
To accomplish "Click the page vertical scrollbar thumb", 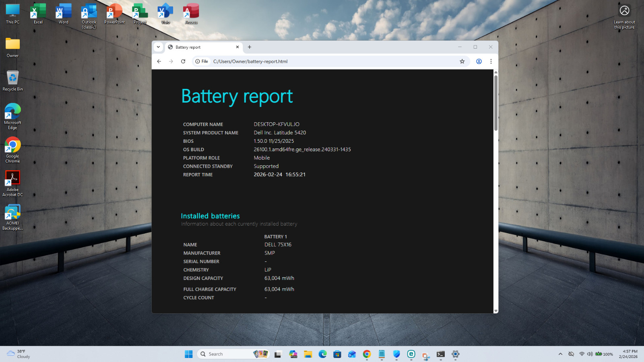I will [x=496, y=103].
